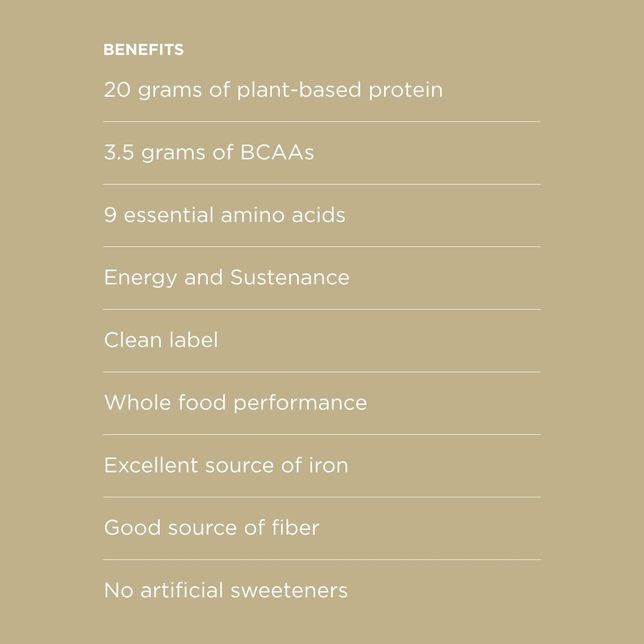This screenshot has width=644, height=644.
Task: Click the separator beneath 'essential amino acids'
Action: (322, 247)
